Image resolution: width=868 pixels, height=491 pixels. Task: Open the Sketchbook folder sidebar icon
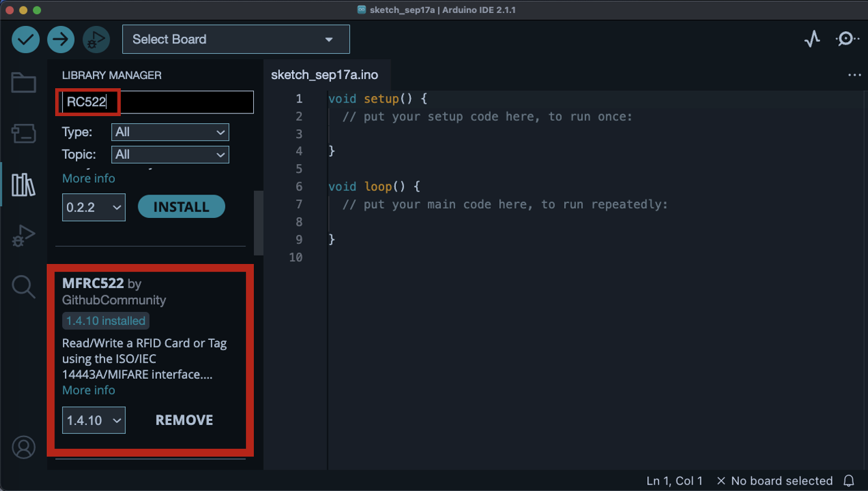pyautogui.click(x=23, y=83)
